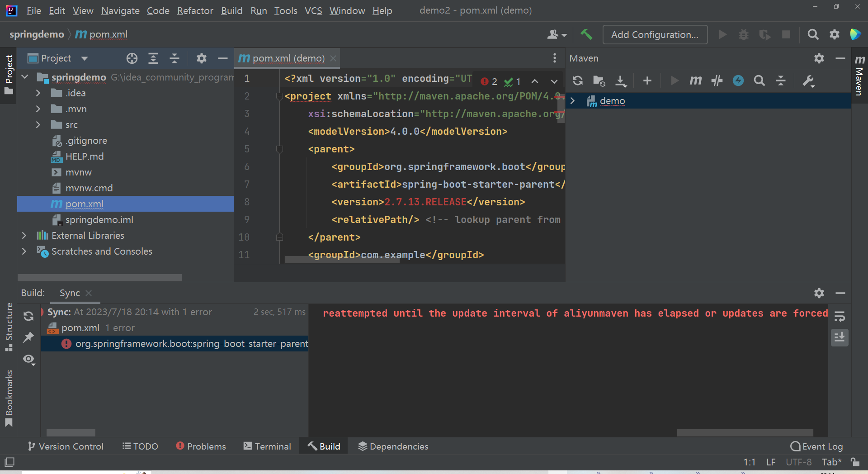Click Add Configuration button
This screenshot has width=868, height=474.
click(x=655, y=34)
